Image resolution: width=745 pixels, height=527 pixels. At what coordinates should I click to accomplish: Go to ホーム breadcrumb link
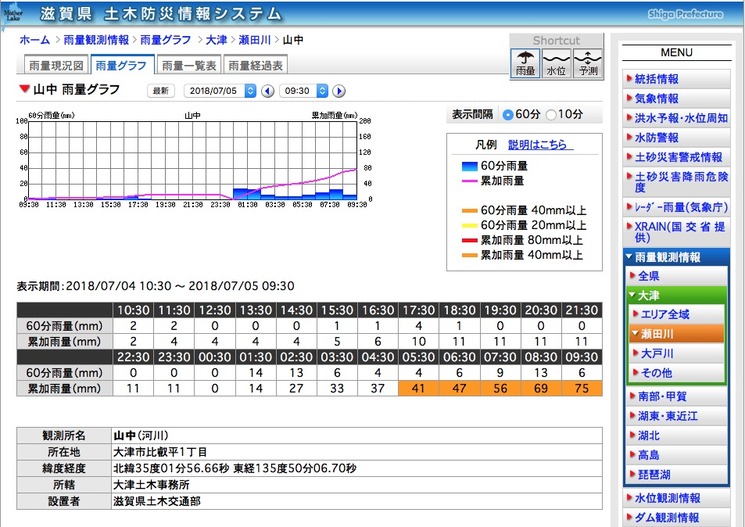(35, 40)
